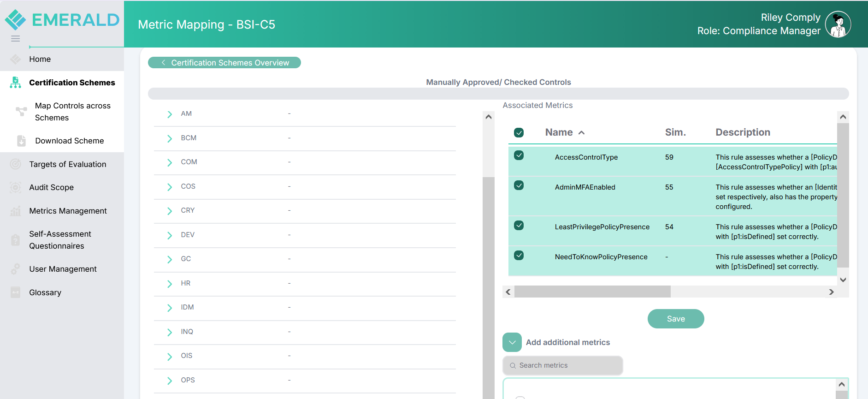
Task: Click the EMERALD logo icon
Action: pos(16,20)
